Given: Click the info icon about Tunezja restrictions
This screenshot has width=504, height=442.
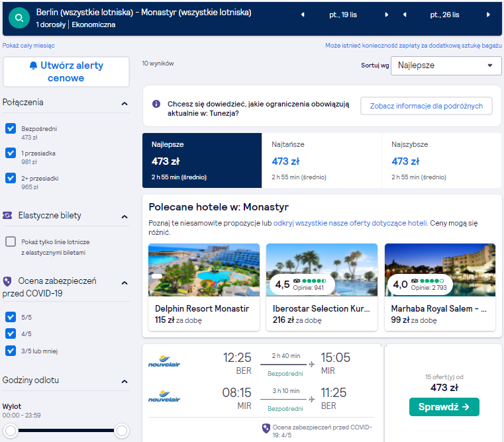Looking at the screenshot, I should tap(156, 104).
